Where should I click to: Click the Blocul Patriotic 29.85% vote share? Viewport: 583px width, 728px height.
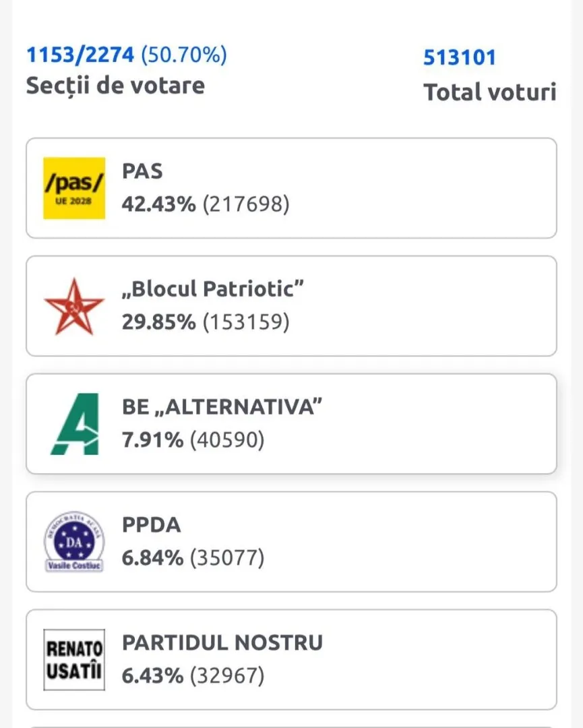tap(158, 322)
